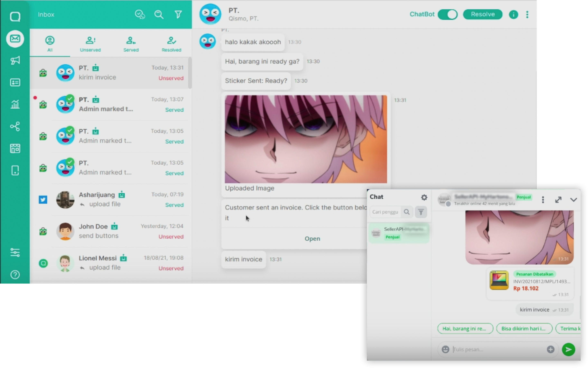Click the 'kirim invoice' message bubble in main chat
The width and height of the screenshot is (588, 368).
coord(244,259)
